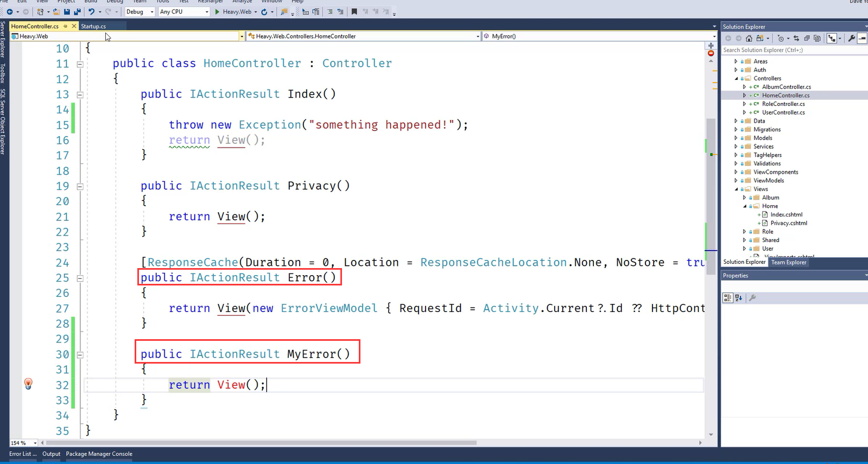Click Sync with Active Document icon
868x464 pixels.
click(796, 38)
